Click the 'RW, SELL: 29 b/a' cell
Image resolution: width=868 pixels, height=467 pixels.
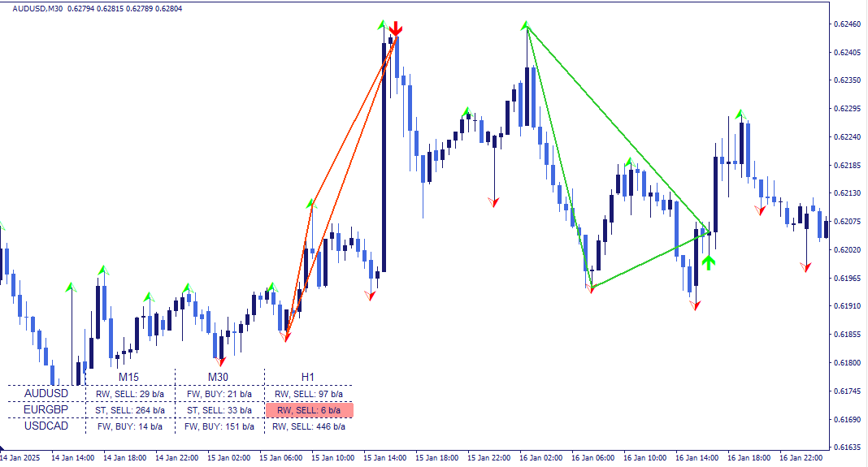point(130,394)
